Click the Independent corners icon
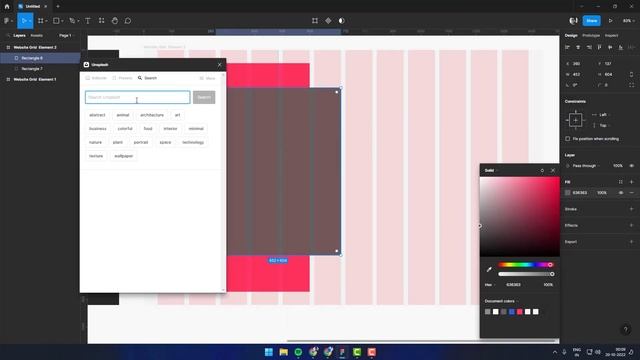Viewport: 640px width, 360px height. click(631, 85)
